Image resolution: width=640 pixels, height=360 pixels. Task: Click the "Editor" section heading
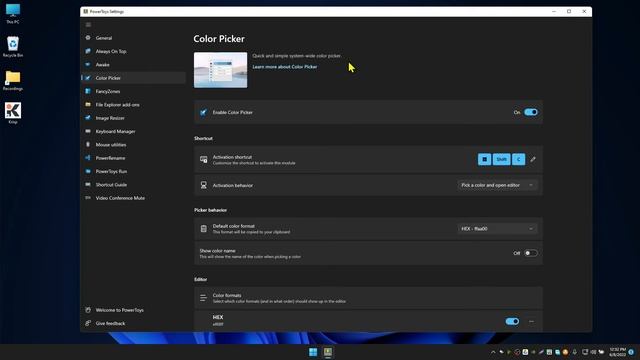[x=200, y=279]
